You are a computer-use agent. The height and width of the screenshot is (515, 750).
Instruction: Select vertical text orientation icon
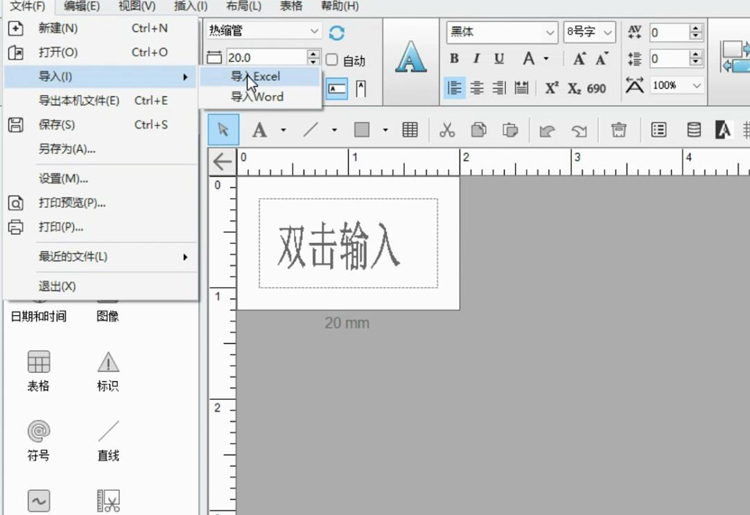(361, 89)
